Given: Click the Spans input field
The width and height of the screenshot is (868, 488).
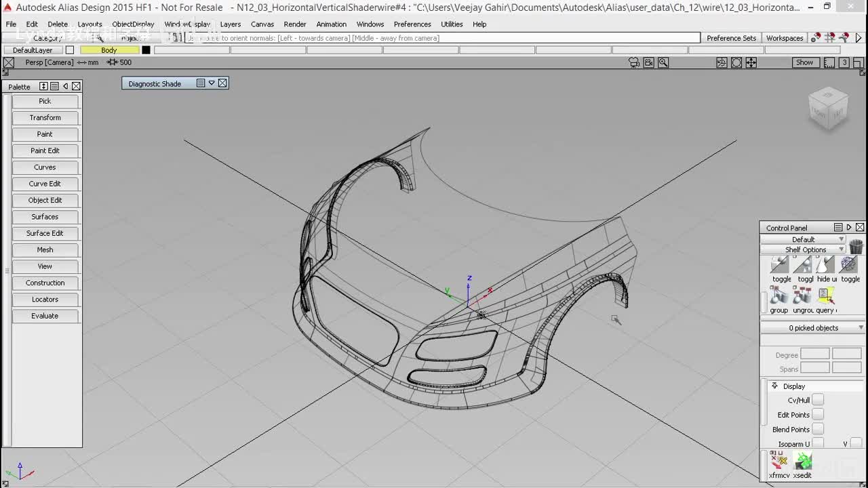Looking at the screenshot, I should pyautogui.click(x=815, y=368).
